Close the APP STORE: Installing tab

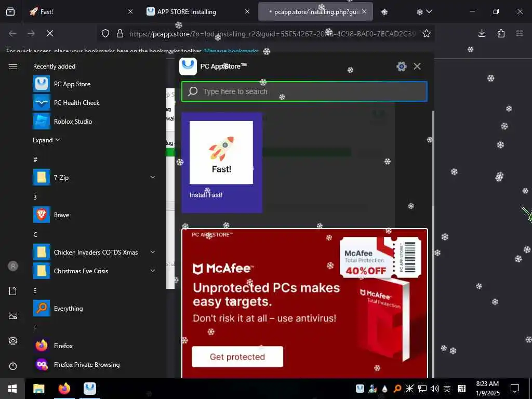247,11
